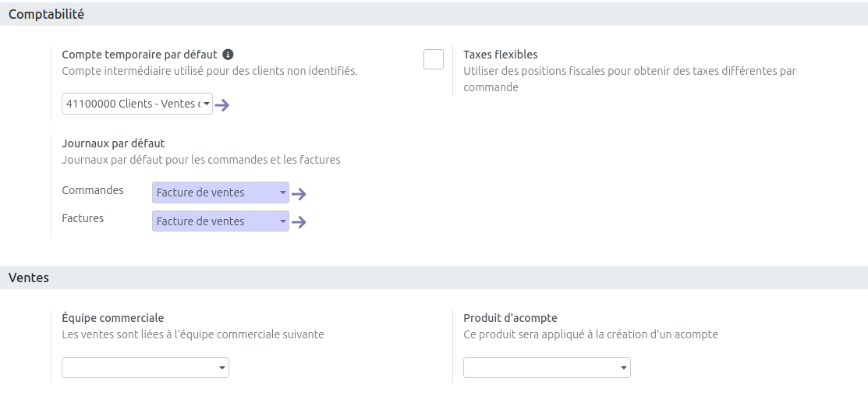
Task: Click the Commandes field label
Action: coord(92,190)
